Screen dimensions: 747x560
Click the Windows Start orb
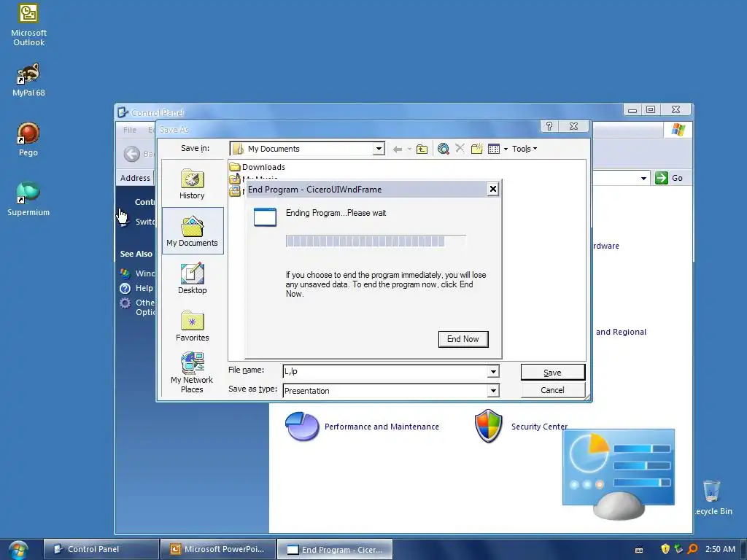point(18,550)
